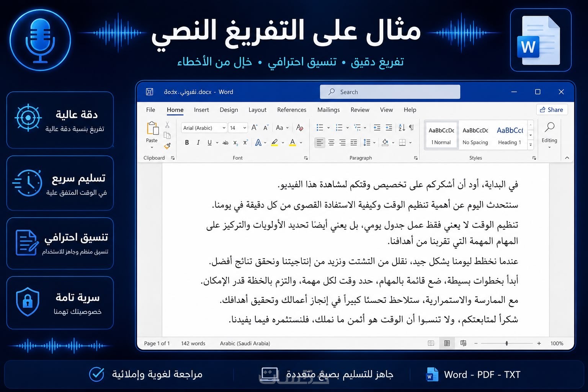
Task: Decrease font size with the smaller A icon
Action: [x=266, y=127]
